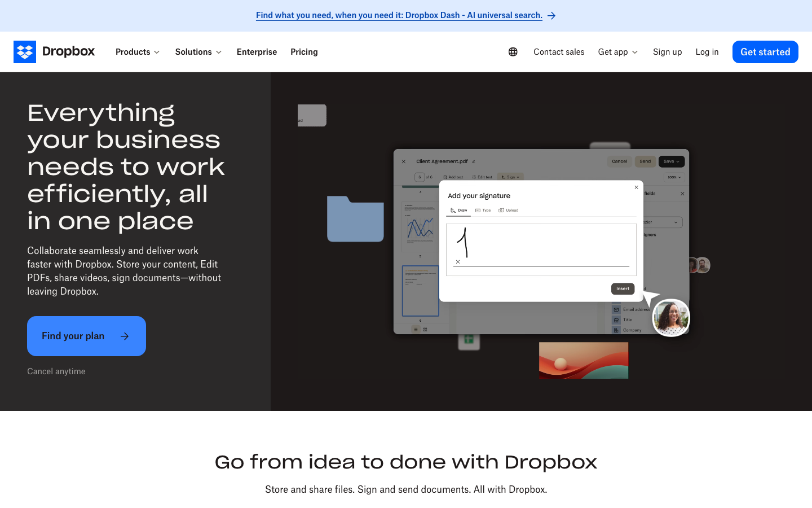This screenshot has width=812, height=508.
Task: Click the arrow beside the Dropbox Dash banner
Action: click(551, 16)
